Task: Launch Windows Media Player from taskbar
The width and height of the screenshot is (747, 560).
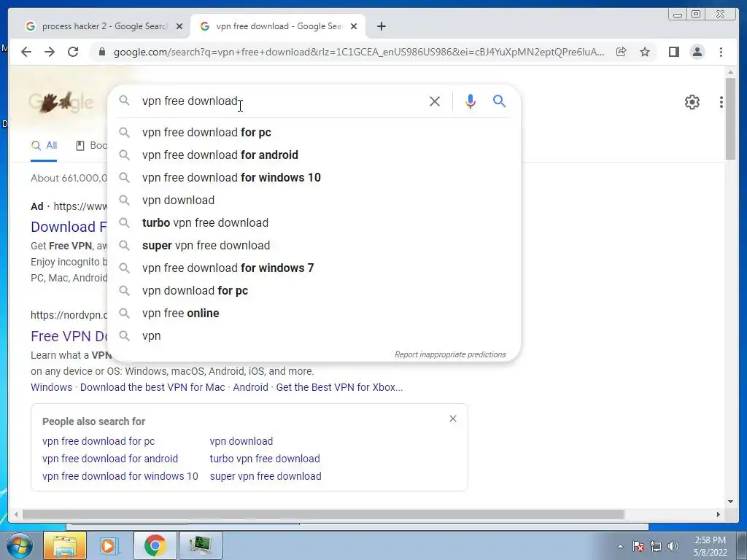Action: (109, 545)
